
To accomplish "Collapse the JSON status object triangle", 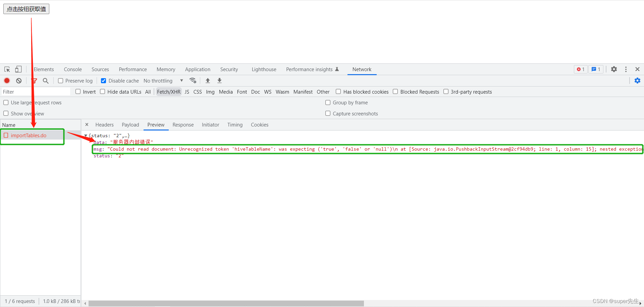I will [86, 136].
